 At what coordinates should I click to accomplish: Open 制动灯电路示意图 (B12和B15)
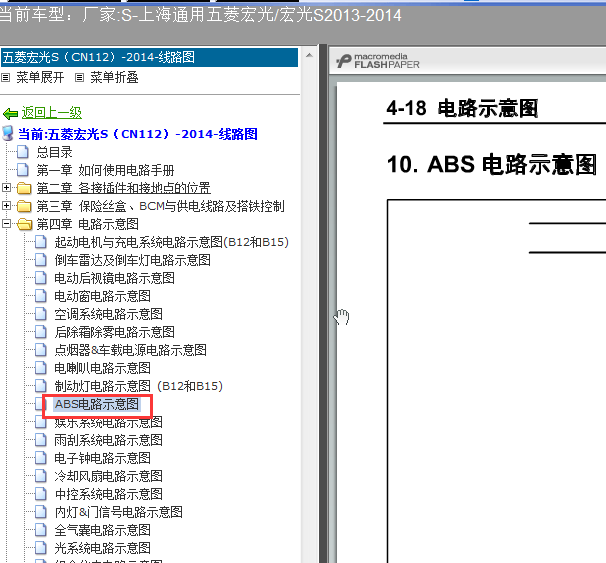click(139, 386)
